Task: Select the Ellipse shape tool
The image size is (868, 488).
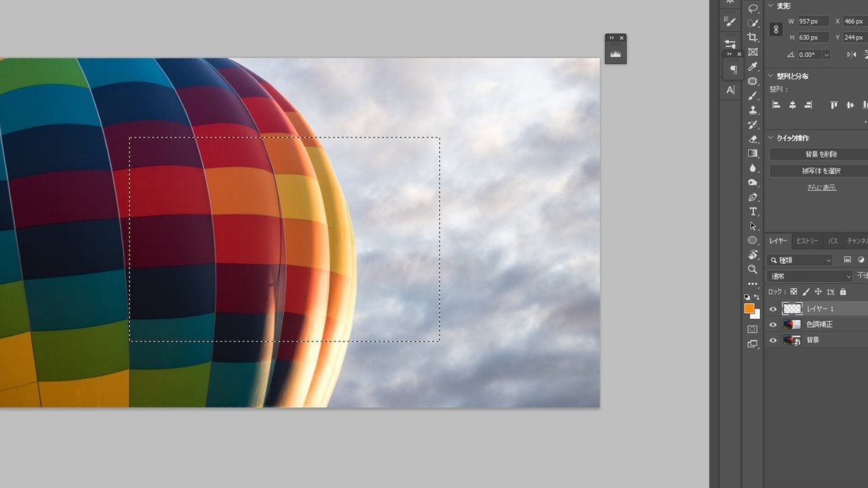Action: [753, 240]
